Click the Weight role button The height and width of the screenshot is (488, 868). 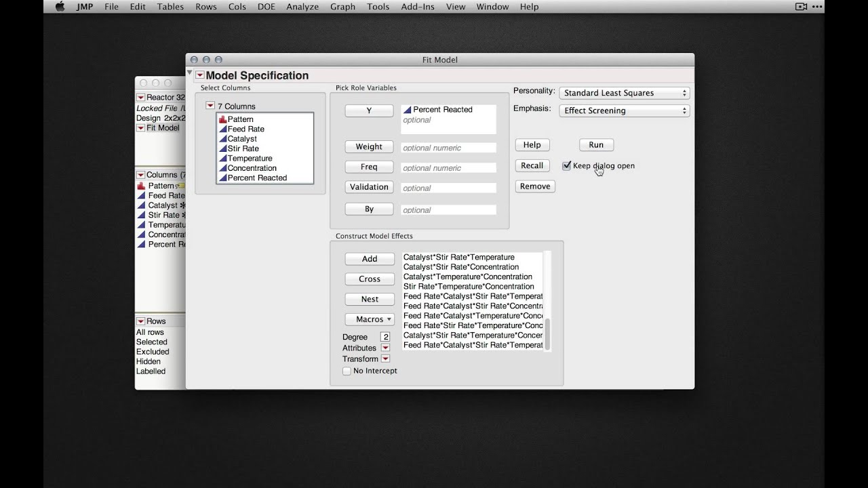click(369, 146)
